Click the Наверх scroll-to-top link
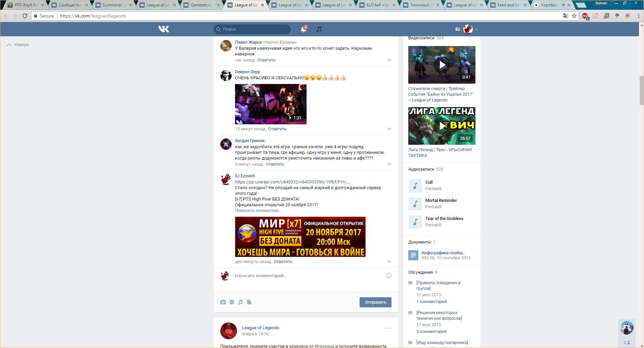Screen dimensions: 644x348 pyautogui.click(x=18, y=45)
